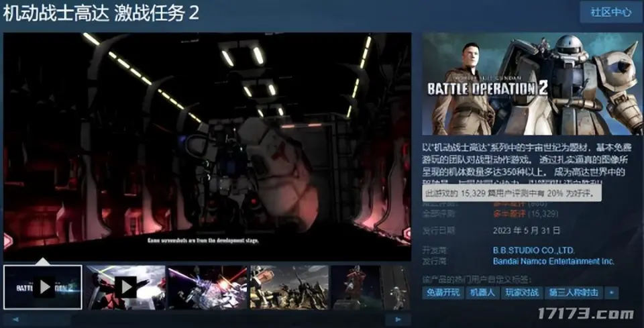Click the right scroll arrow under thumbnails
644x328 pixels.
point(398,319)
